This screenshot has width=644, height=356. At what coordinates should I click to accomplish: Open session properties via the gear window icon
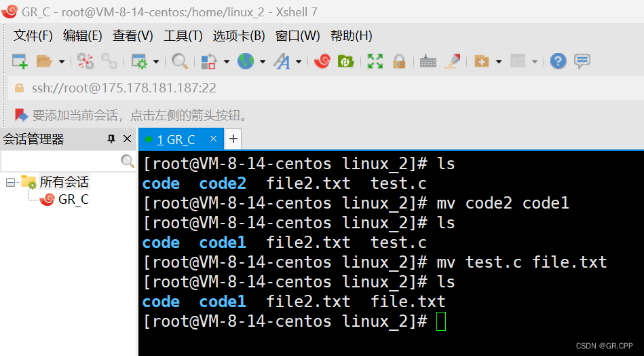point(139,62)
